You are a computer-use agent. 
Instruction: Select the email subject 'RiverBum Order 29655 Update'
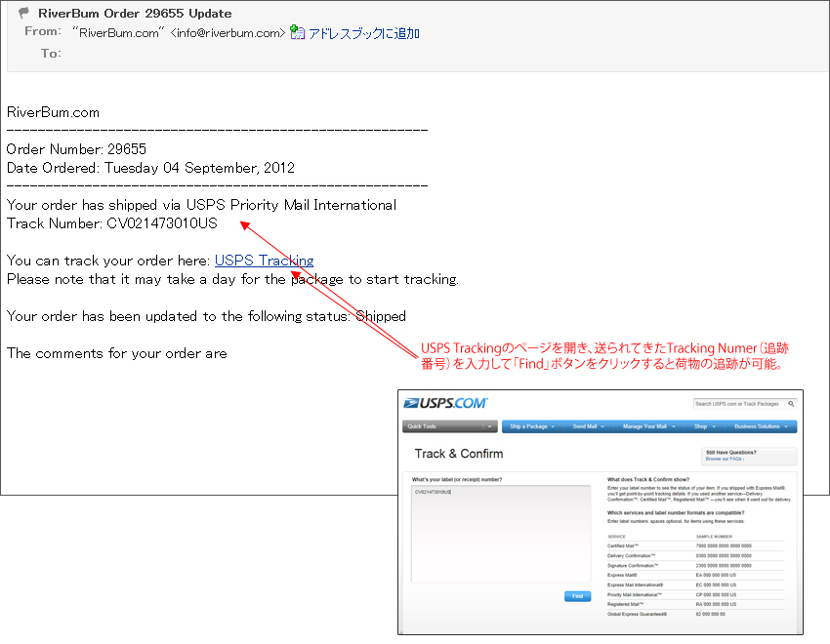[135, 14]
